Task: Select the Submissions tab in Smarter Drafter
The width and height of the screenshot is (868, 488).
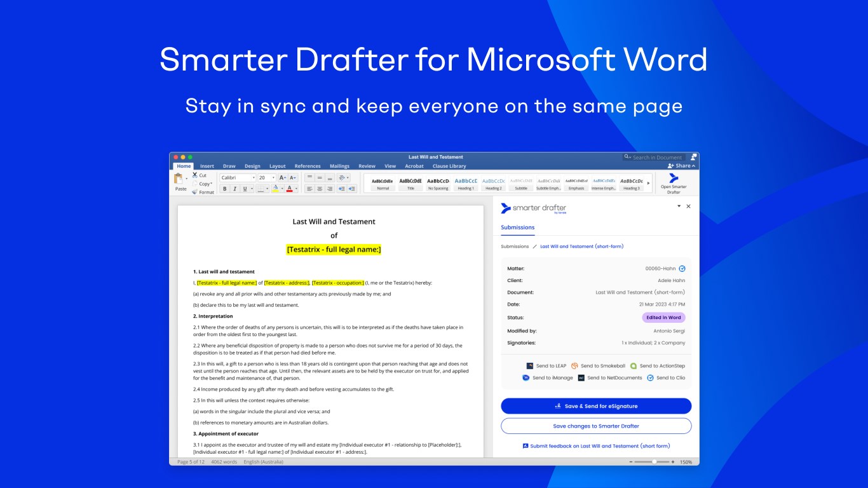Action: (518, 227)
